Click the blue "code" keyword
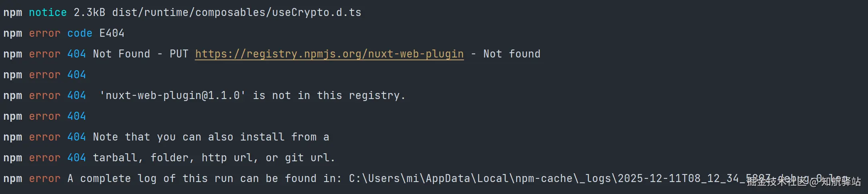 [80, 33]
